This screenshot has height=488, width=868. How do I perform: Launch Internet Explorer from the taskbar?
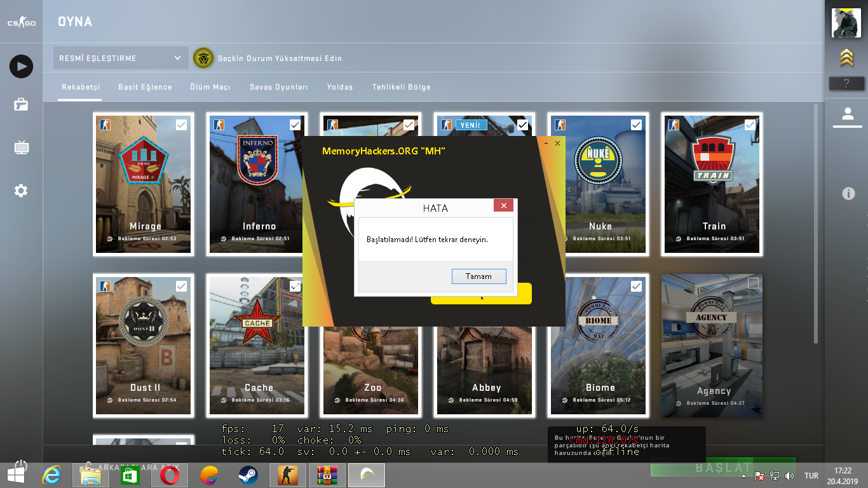pyautogui.click(x=51, y=475)
